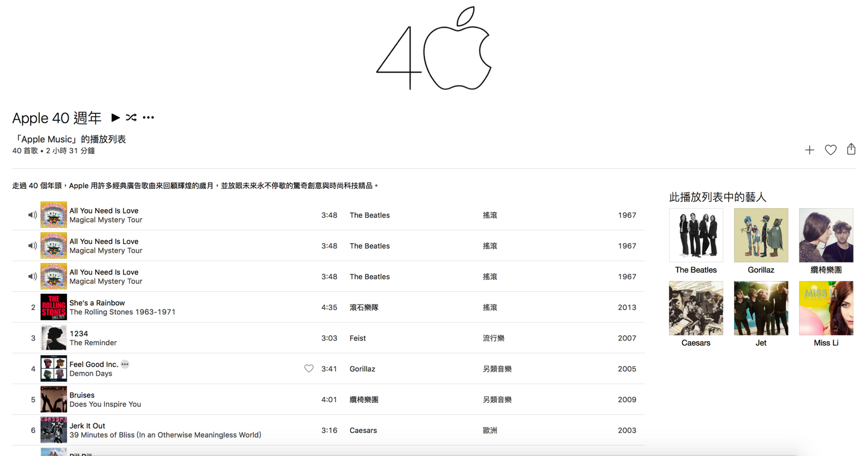Screen dimensions: 868x456
Task: Play the Apple 40 週年 playlist
Action: [115, 118]
